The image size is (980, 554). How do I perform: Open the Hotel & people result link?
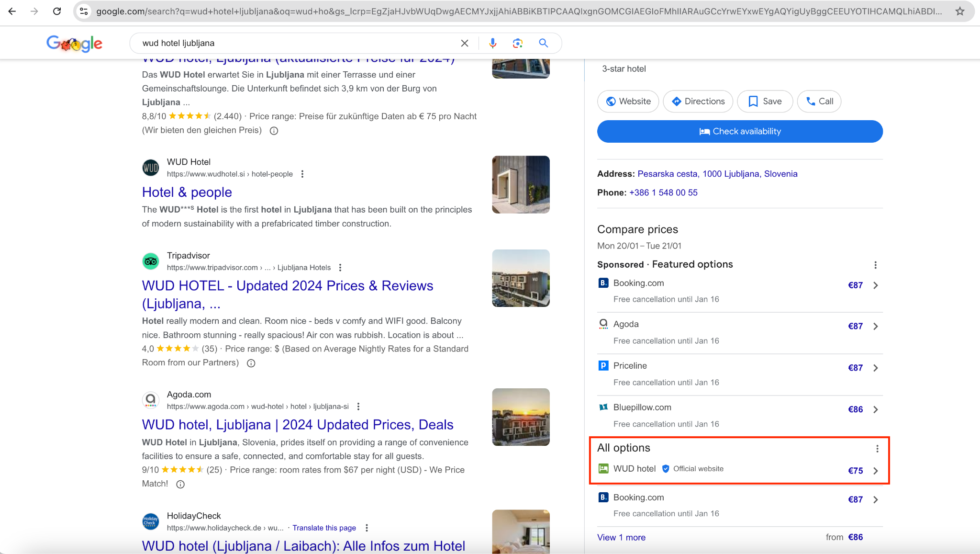(187, 192)
